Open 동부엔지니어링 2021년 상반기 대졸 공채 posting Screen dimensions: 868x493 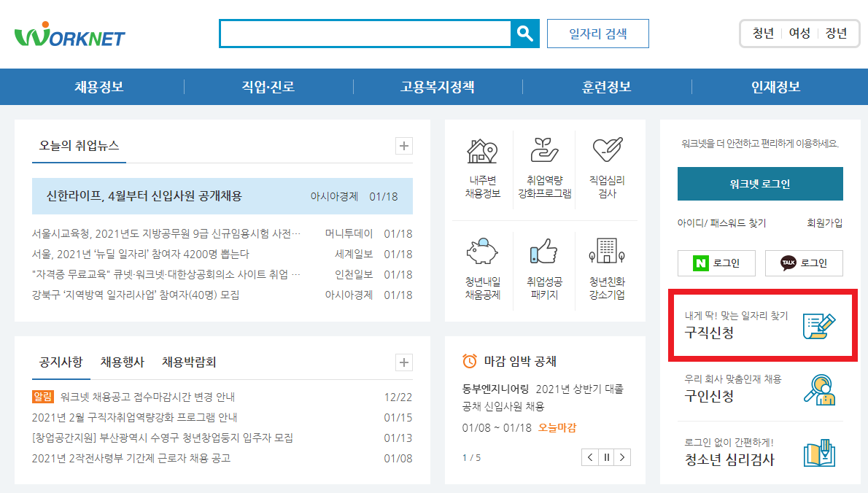pyautogui.click(x=543, y=397)
